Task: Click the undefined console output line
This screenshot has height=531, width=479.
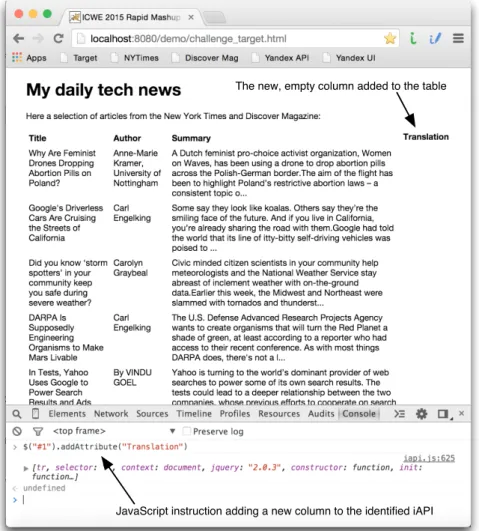Action: click(44, 488)
